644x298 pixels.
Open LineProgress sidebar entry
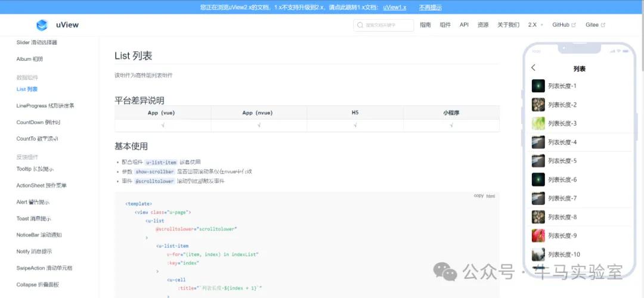(x=45, y=106)
